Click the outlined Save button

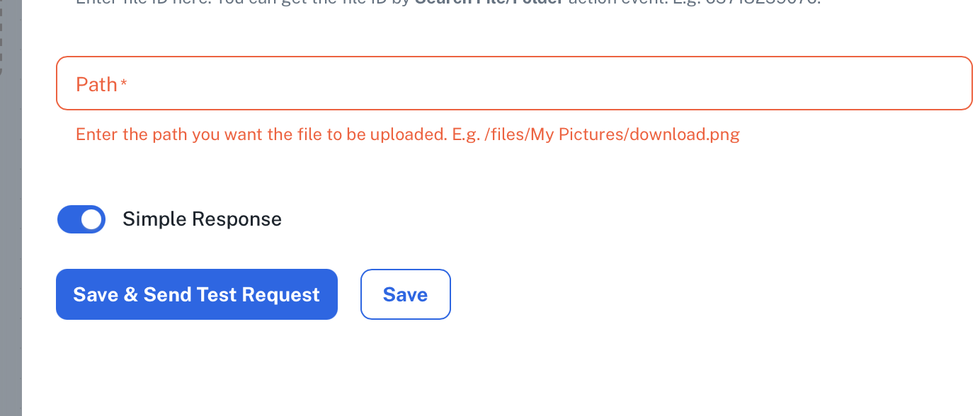[405, 294]
